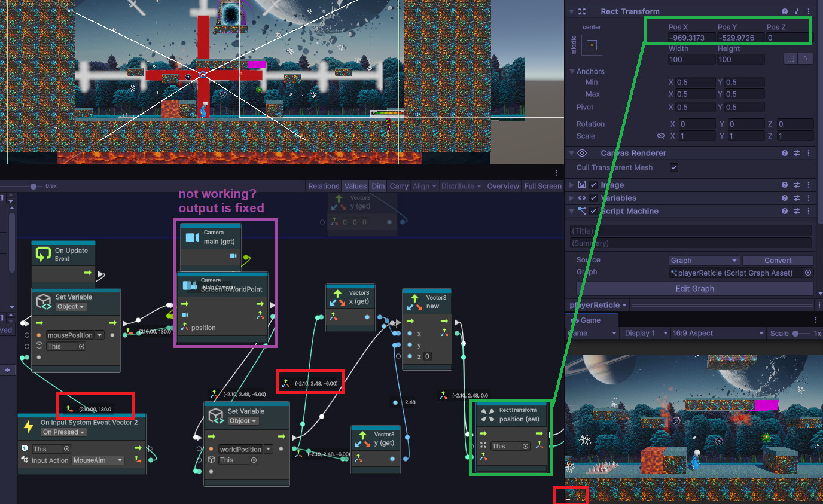Open the On Pressed dropdown
This screenshot has width=823, height=504.
tap(63, 432)
